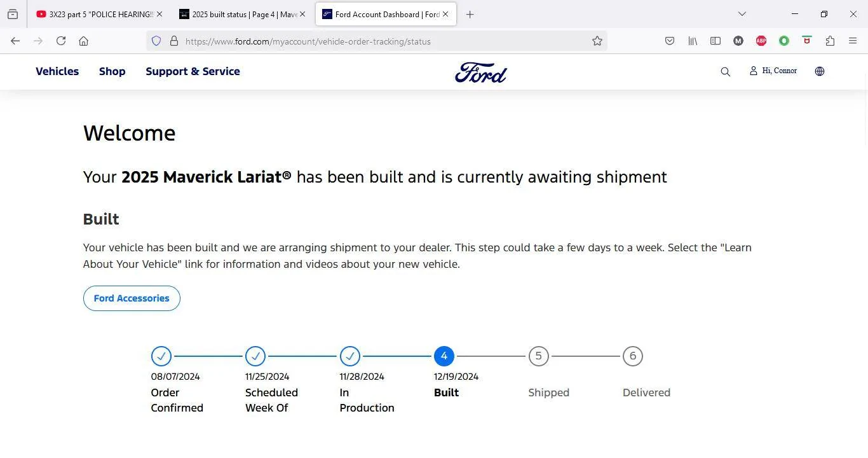Image resolution: width=868 pixels, height=458 pixels.
Task: Click the Ford logo
Action: pyautogui.click(x=481, y=73)
